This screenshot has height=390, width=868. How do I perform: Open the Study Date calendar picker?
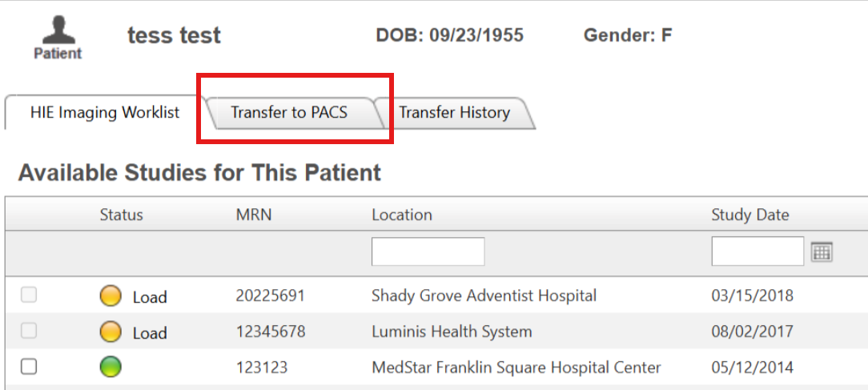(x=822, y=252)
